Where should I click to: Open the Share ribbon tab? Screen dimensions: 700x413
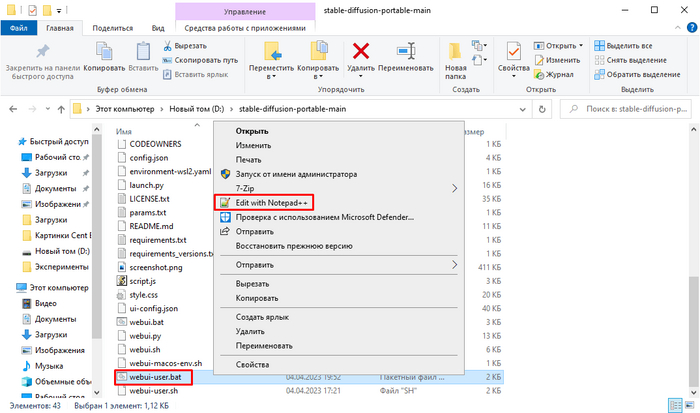click(x=112, y=29)
